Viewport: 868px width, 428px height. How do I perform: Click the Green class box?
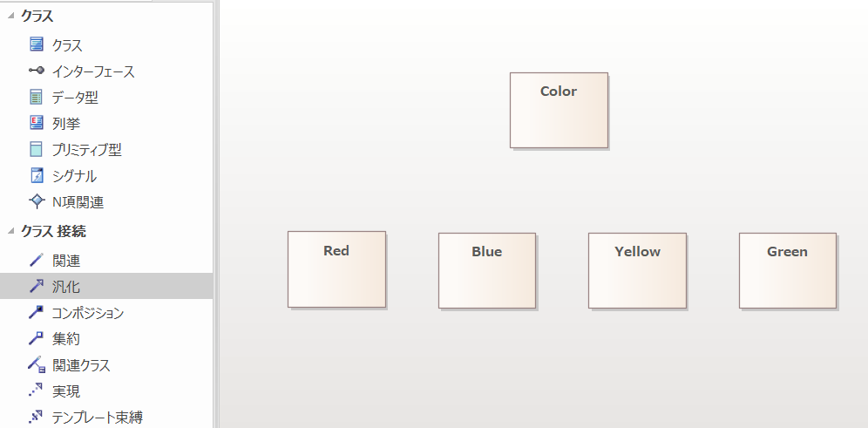pos(787,270)
